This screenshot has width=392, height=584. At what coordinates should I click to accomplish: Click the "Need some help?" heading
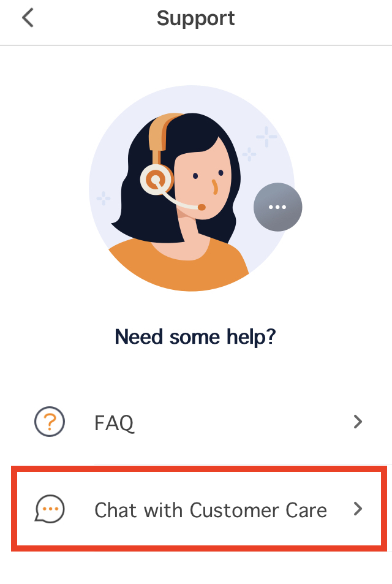tap(195, 337)
